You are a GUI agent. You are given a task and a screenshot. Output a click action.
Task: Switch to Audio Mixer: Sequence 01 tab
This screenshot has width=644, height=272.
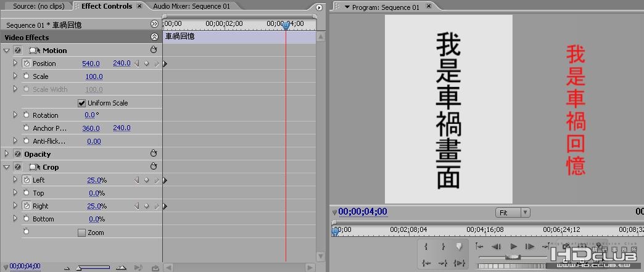pos(191,6)
